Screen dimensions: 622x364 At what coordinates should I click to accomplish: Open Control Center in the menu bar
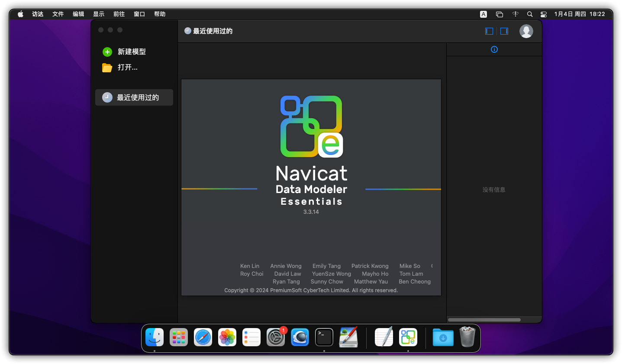[544, 14]
